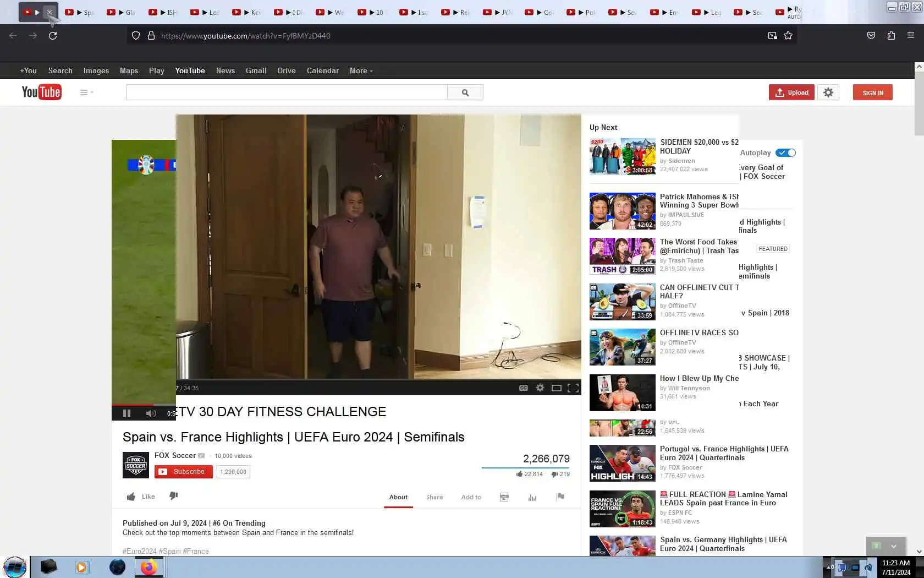Expand the YouTube guide menu
Viewport: 924px width, 578px height.
pos(86,92)
